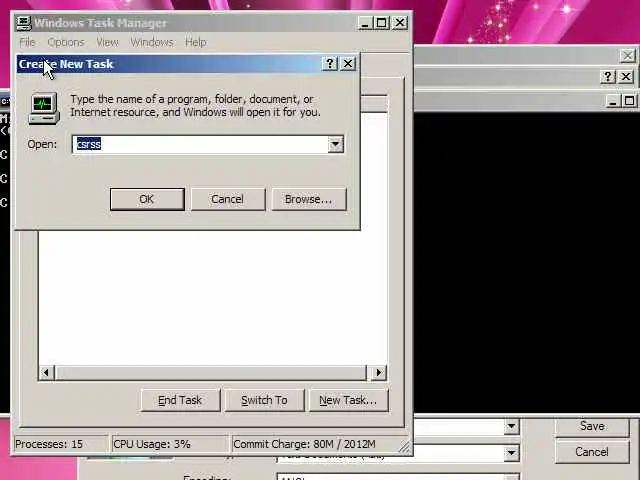The image size is (640, 480).
Task: Maximize the Windows Task Manager window
Action: [x=382, y=23]
